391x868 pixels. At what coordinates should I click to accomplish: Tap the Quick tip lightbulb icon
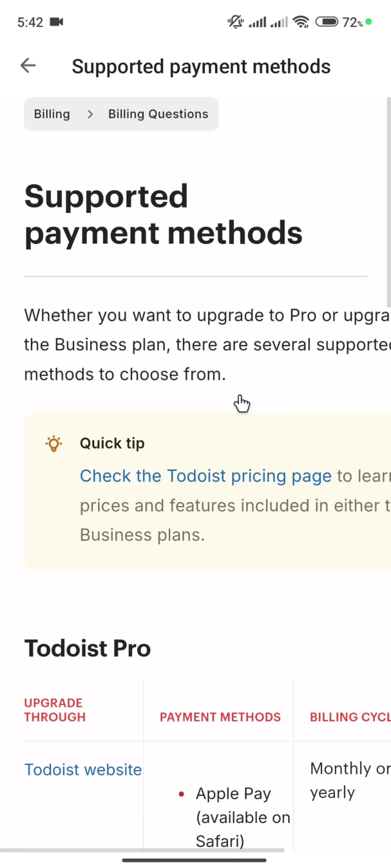coord(54,444)
